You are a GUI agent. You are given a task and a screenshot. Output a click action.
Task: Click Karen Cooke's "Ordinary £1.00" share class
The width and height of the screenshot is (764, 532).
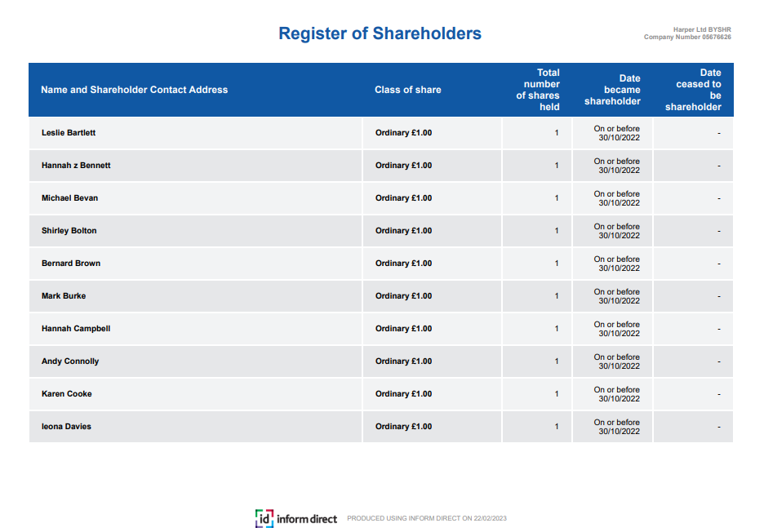[403, 393]
